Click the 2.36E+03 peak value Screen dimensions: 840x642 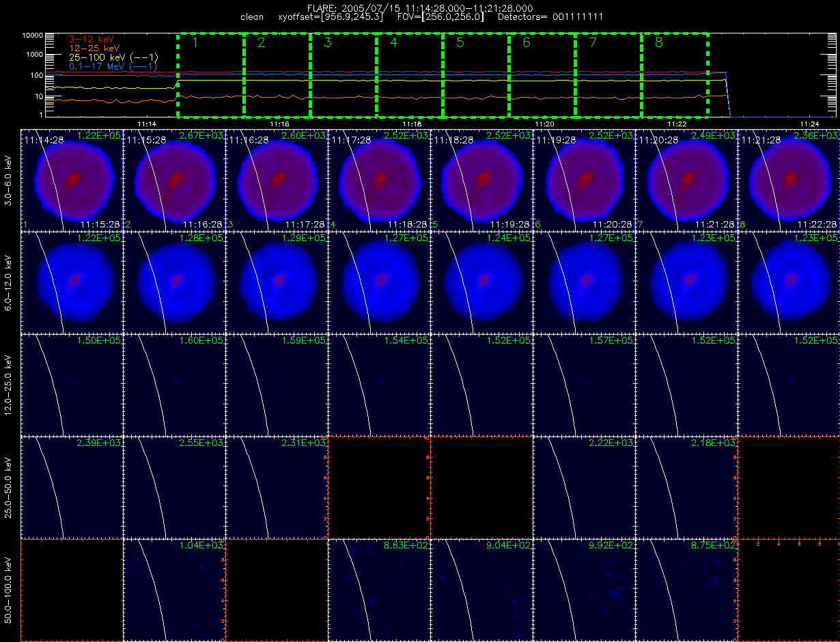click(816, 135)
